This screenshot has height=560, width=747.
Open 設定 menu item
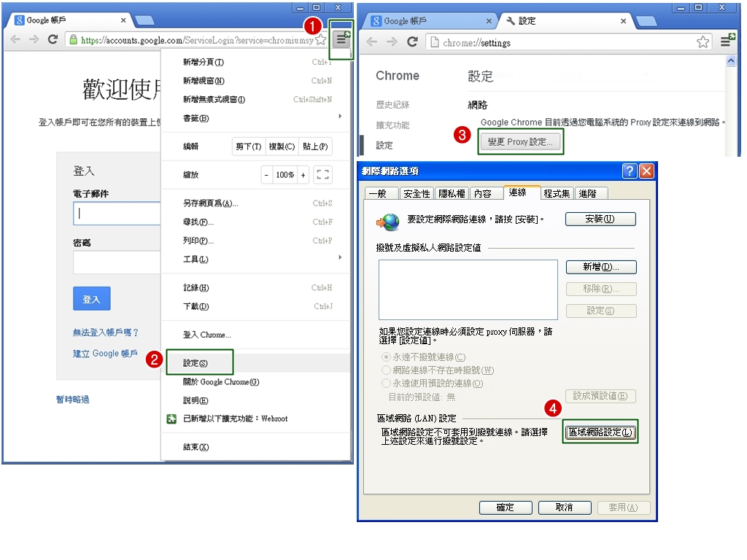pos(256,363)
